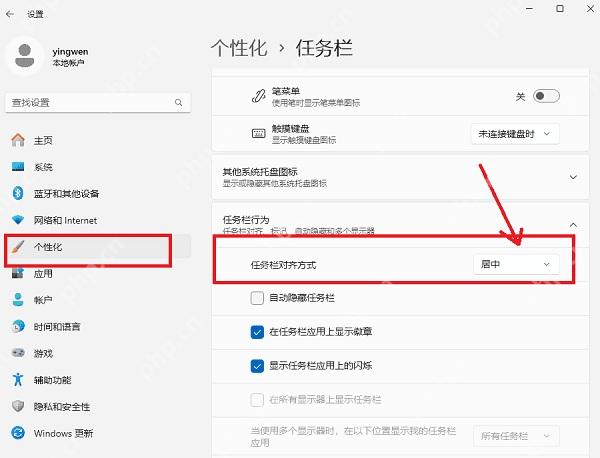This screenshot has height=458, width=600.
Task: Click the 设置 window title text
Action: pyautogui.click(x=35, y=14)
